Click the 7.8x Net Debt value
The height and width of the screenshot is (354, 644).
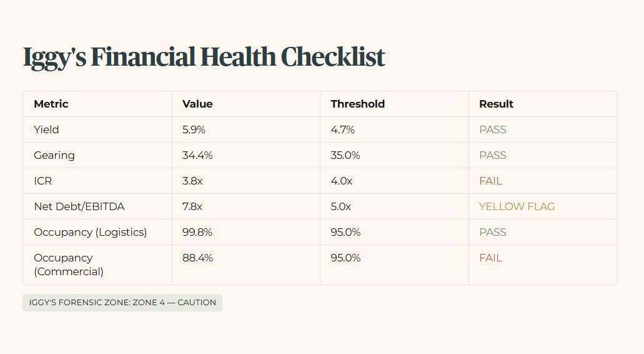pos(192,206)
